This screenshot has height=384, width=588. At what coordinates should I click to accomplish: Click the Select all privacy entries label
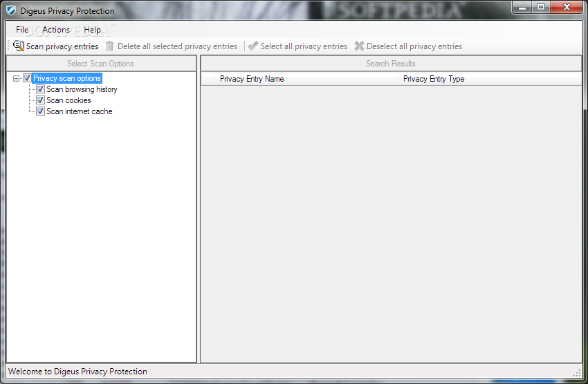tap(304, 46)
